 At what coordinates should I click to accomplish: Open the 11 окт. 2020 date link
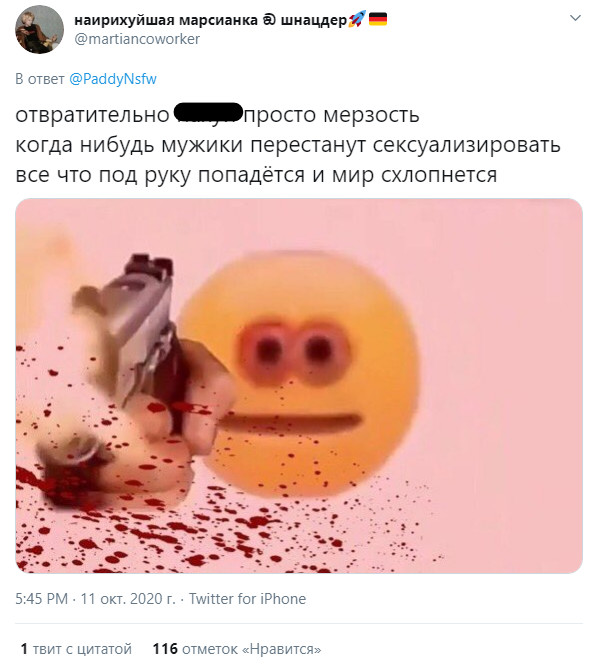(128, 599)
